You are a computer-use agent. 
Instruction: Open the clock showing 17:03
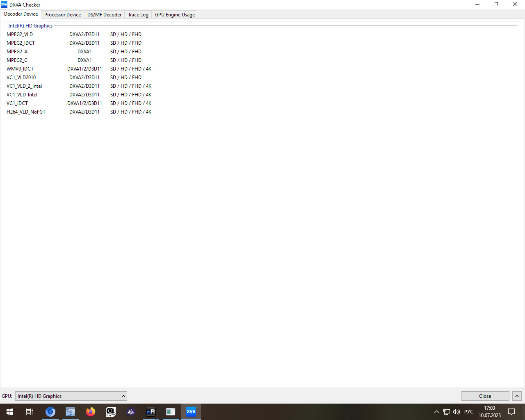point(490,412)
